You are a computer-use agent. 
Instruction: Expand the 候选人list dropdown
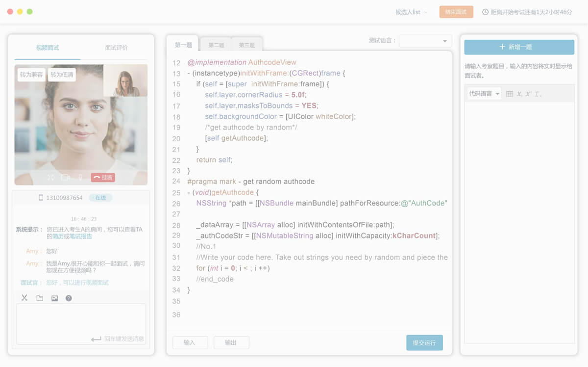point(411,12)
